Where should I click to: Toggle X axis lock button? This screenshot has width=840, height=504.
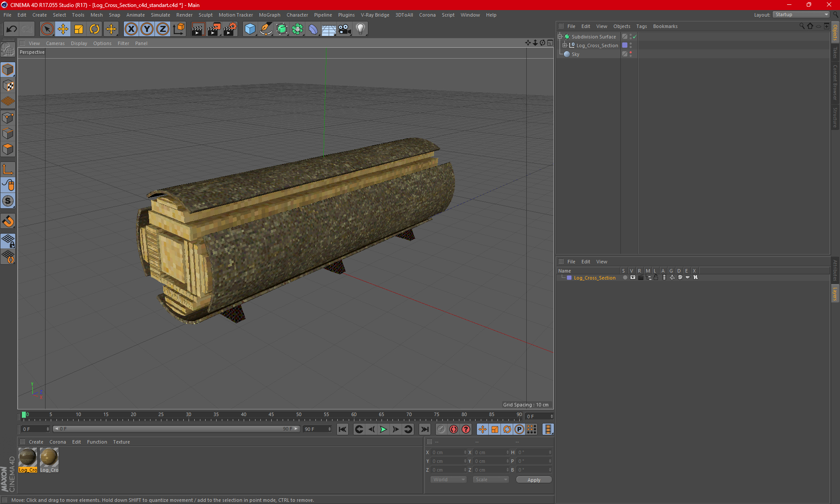131,29
